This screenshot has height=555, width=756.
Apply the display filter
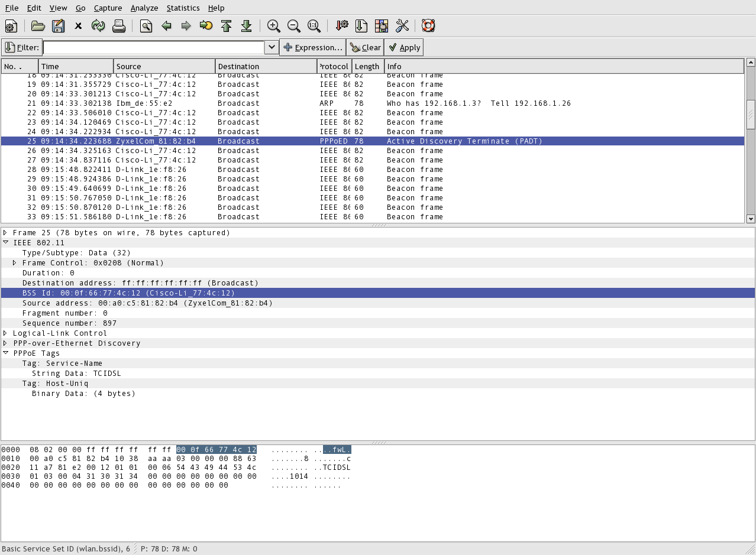point(404,47)
